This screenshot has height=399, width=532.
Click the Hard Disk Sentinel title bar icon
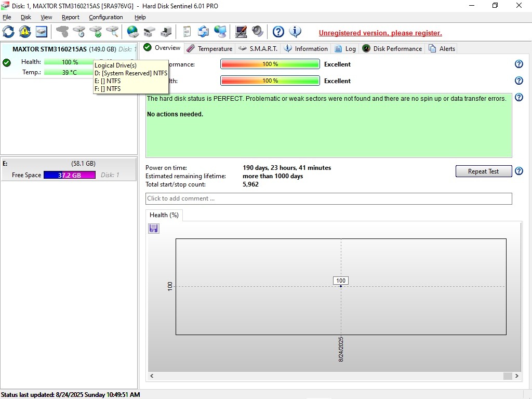5,6
